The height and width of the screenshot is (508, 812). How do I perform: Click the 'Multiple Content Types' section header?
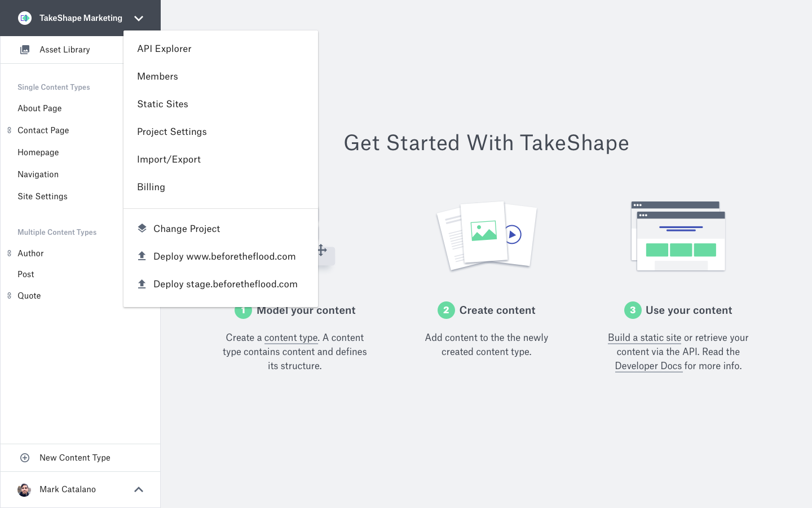[x=57, y=233]
